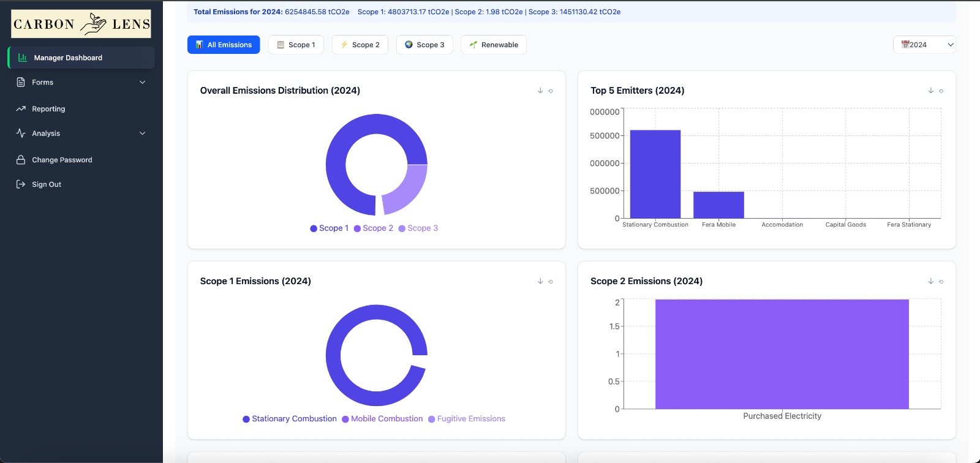This screenshot has width=980, height=463.
Task: Reset the Overall Emissions Distribution chart
Action: (551, 91)
